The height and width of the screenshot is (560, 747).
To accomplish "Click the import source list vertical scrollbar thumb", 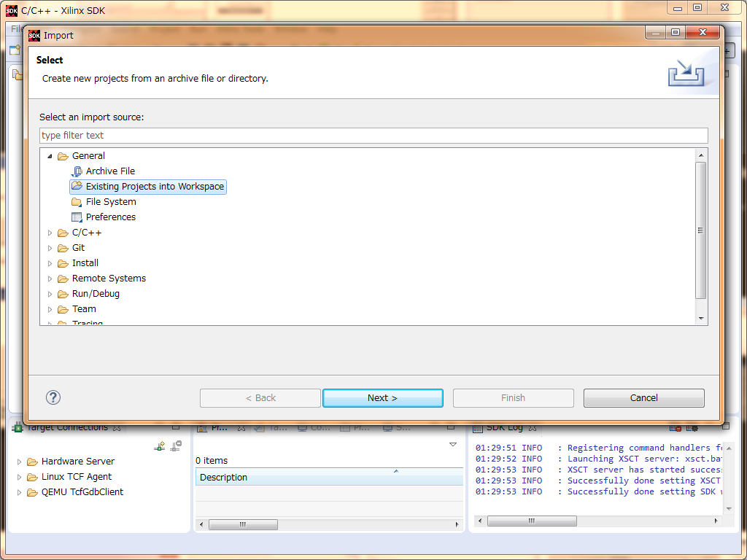I will click(701, 230).
